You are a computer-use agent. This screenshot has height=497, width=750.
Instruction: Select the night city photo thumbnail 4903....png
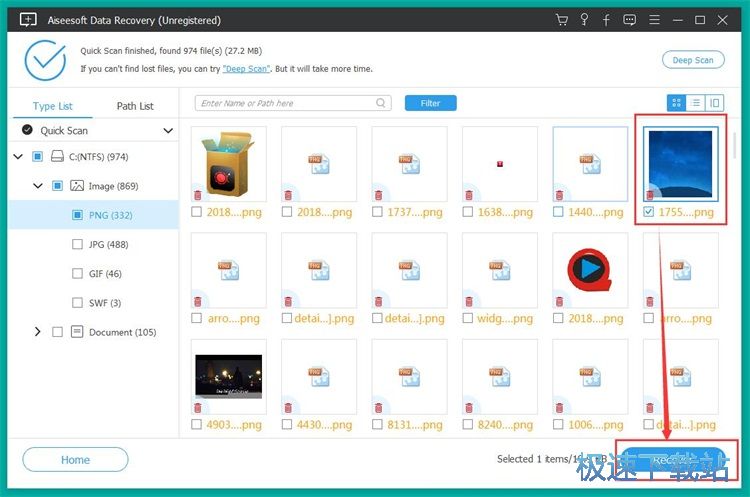point(228,376)
